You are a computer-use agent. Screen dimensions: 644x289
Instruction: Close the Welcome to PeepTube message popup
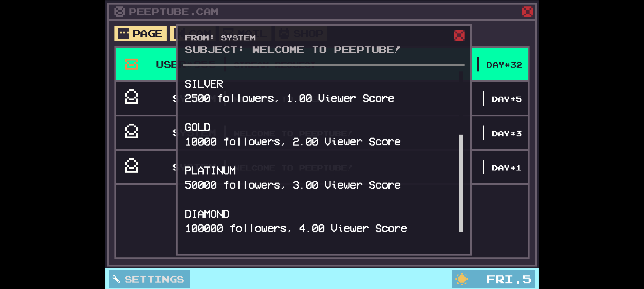pos(459,35)
